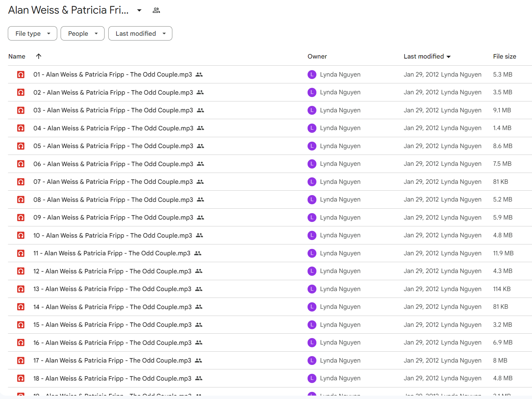This screenshot has width=532, height=399.
Task: Select file 11 - The Odd Couple.mp3
Action: tap(112, 253)
